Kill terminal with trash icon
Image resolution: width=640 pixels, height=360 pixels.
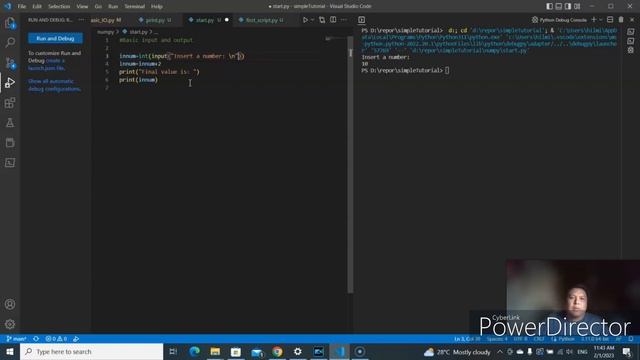coord(621,20)
